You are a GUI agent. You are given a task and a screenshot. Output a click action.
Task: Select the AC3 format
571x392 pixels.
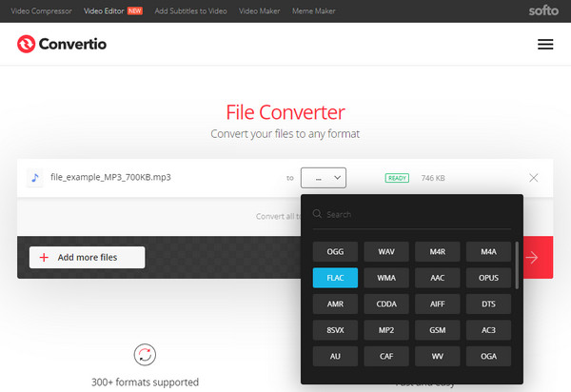point(489,330)
